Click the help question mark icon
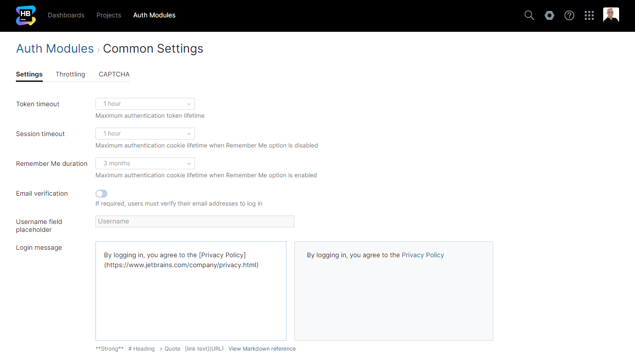Image resolution: width=635 pixels, height=364 pixels. [569, 15]
